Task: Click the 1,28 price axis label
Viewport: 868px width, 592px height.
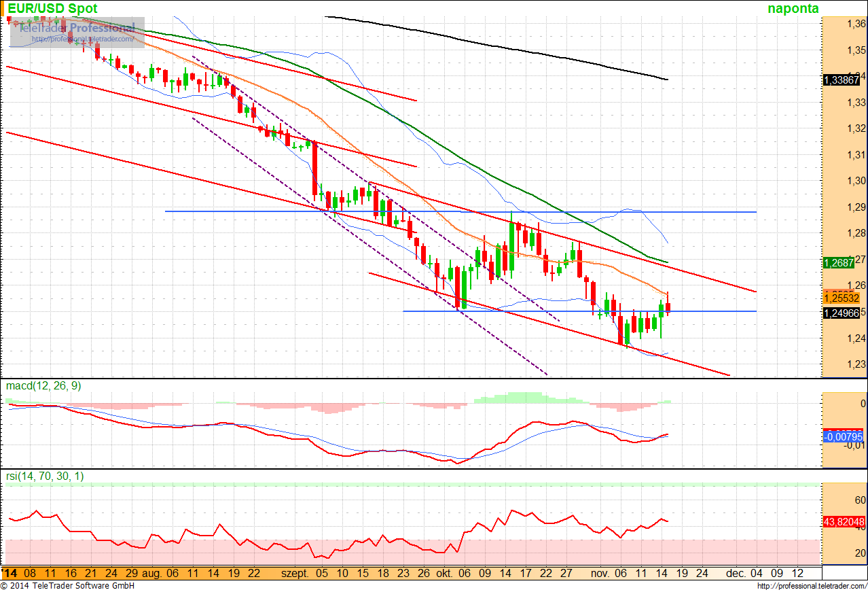Action: click(857, 233)
